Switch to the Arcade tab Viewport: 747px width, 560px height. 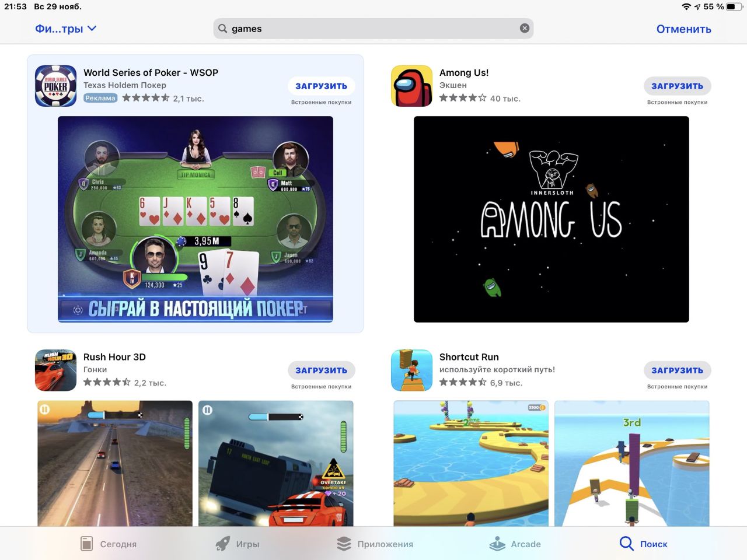(x=515, y=544)
